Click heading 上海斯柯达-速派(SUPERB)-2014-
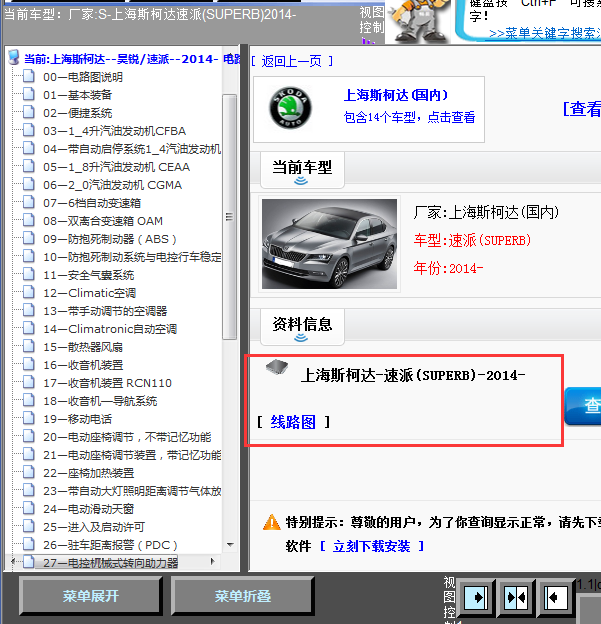The height and width of the screenshot is (624, 601). (x=413, y=375)
